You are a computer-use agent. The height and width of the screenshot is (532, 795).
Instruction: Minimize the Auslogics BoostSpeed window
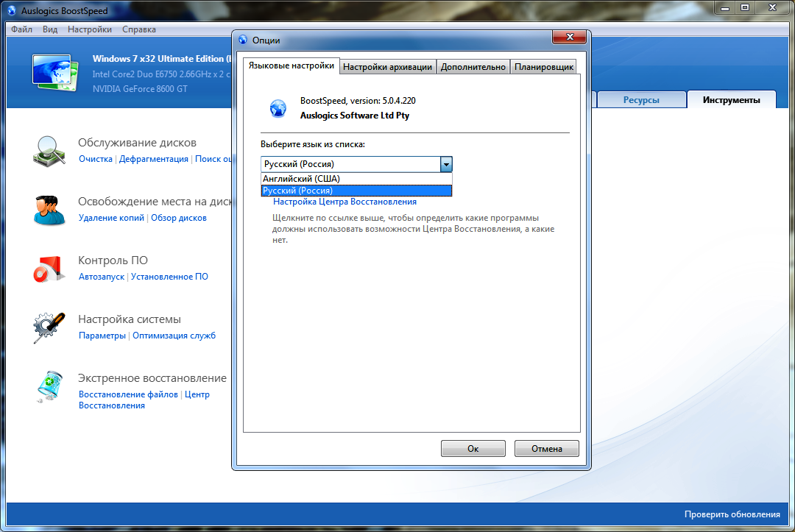(725, 7)
